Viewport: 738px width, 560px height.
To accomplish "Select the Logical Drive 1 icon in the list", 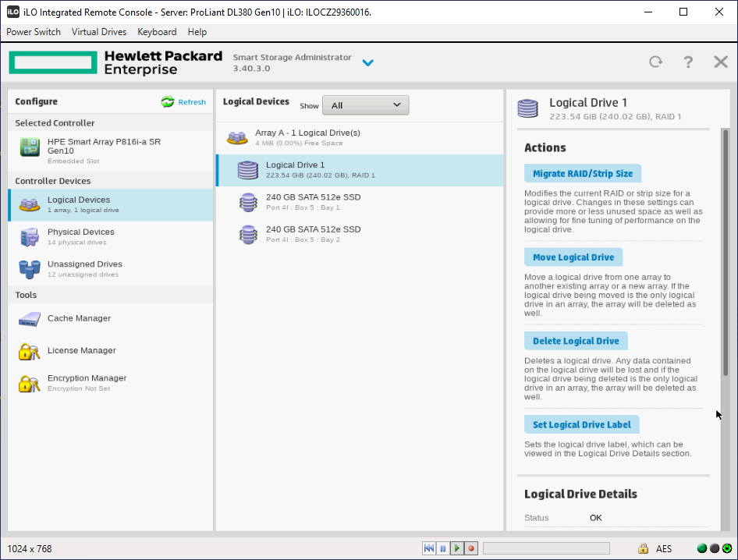I will pyautogui.click(x=248, y=170).
